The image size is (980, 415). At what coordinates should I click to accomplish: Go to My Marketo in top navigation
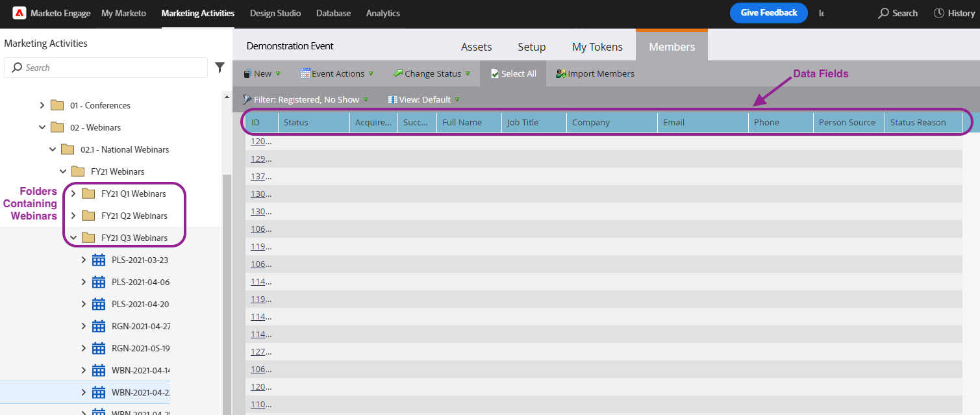(x=123, y=13)
